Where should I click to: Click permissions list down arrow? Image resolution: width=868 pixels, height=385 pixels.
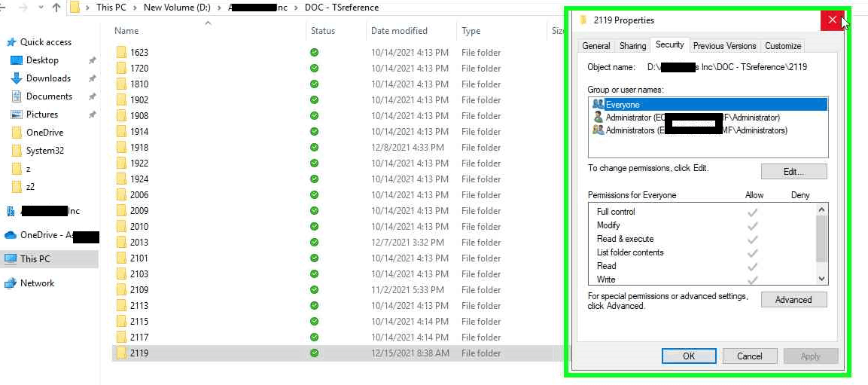coord(821,279)
